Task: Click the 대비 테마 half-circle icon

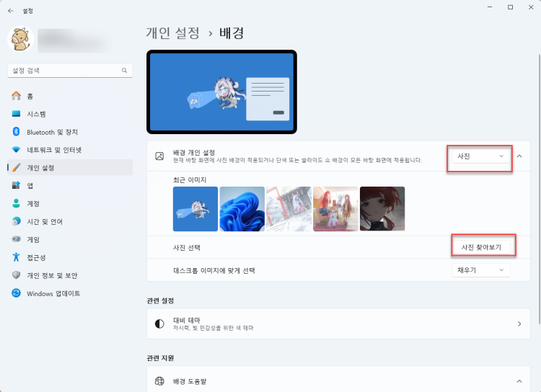Action: tap(159, 324)
